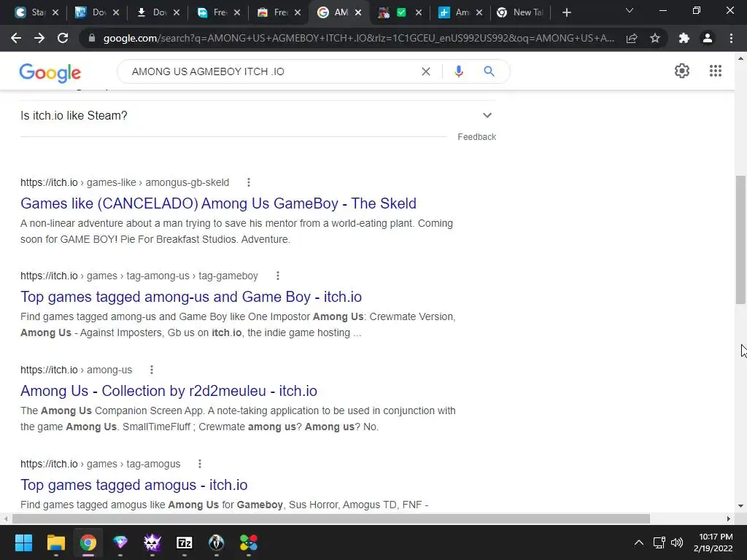This screenshot has height=560, width=747.
Task: Open the tab search chevron in the title bar
Action: coord(630,10)
